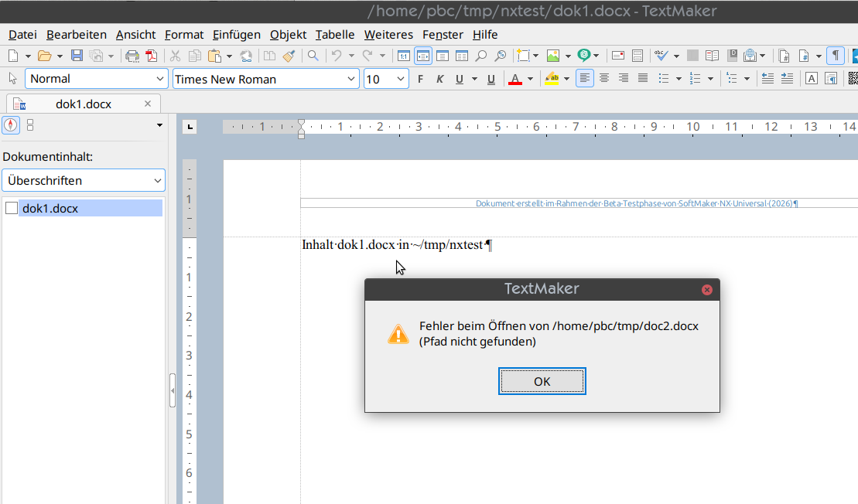
Task: Click the document header text line
Action: pos(637,203)
